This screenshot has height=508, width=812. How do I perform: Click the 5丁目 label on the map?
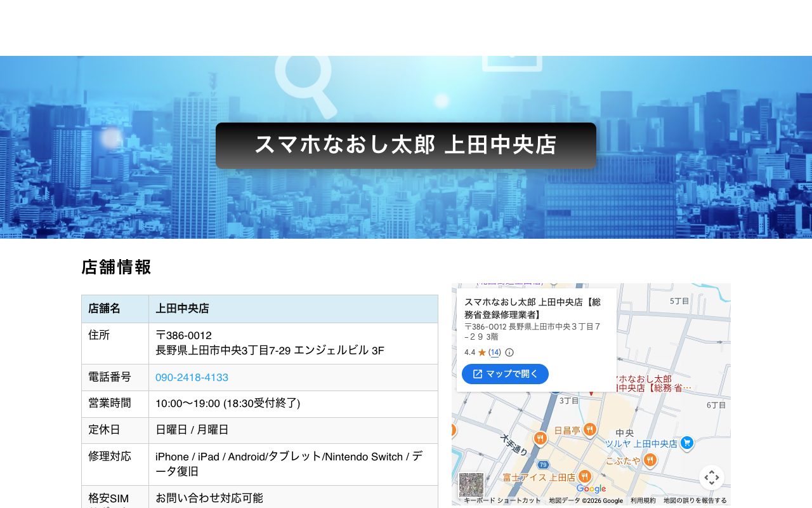pyautogui.click(x=679, y=301)
